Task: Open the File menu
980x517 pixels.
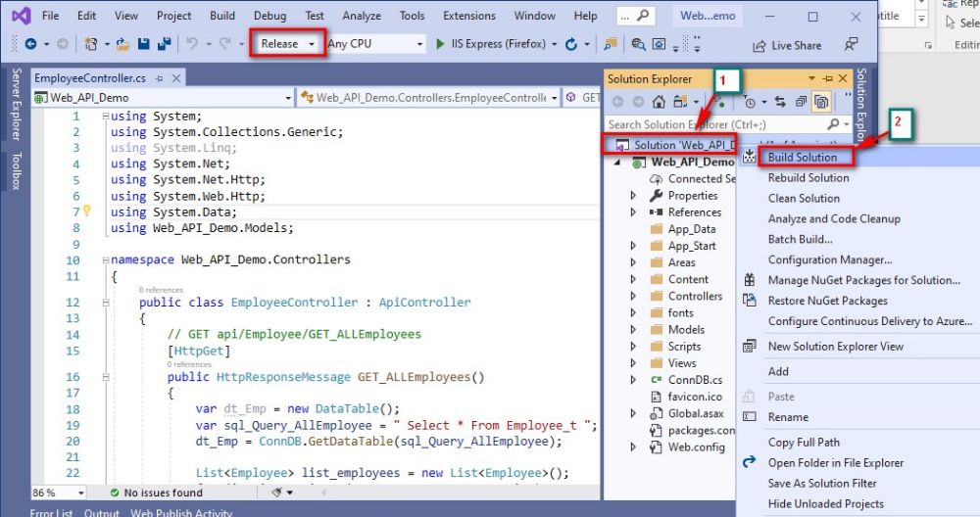Action: pyautogui.click(x=50, y=16)
